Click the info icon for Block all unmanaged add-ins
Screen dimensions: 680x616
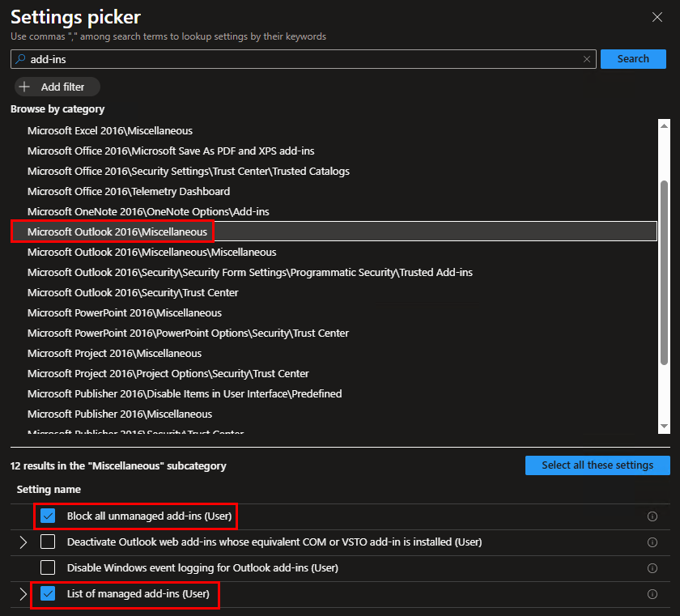pyautogui.click(x=652, y=516)
